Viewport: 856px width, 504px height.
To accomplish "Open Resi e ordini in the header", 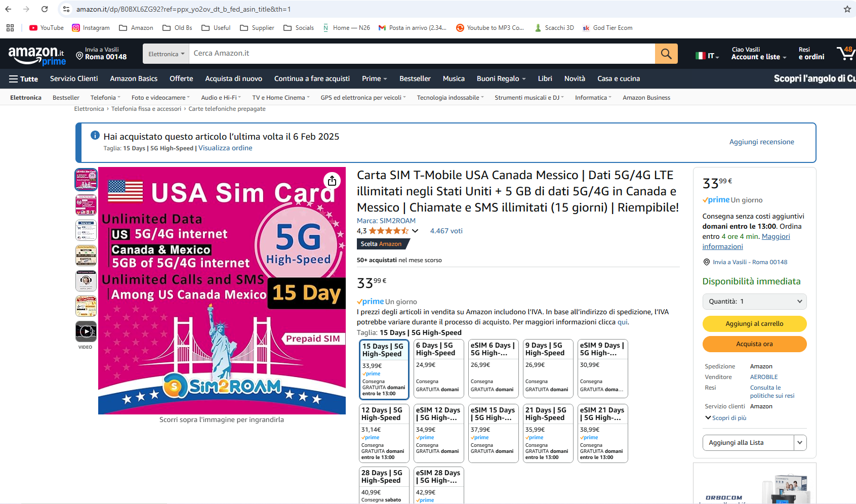I will (x=811, y=54).
